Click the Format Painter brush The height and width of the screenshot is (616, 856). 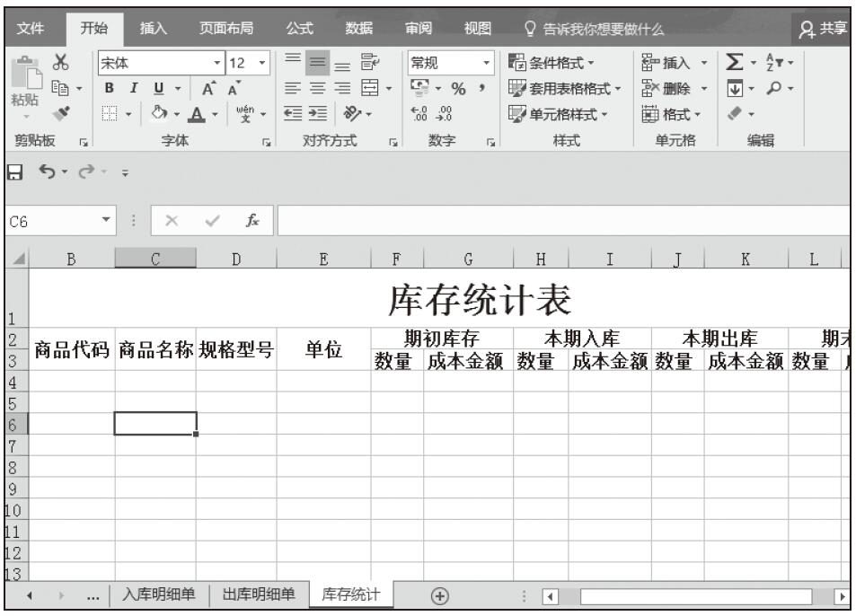63,113
